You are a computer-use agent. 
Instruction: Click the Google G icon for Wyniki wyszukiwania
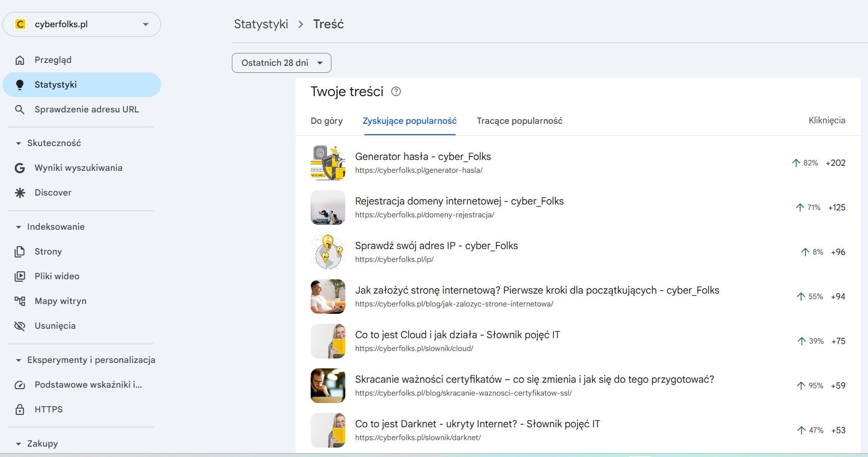click(x=20, y=168)
